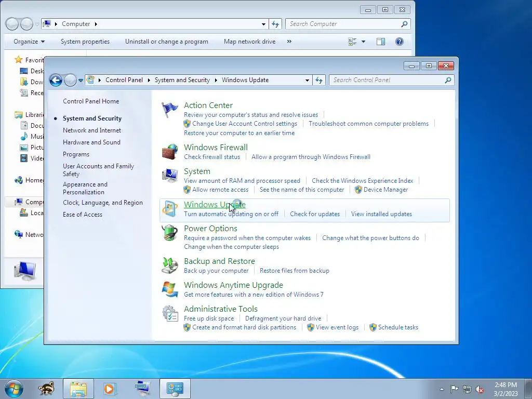Image resolution: width=532 pixels, height=399 pixels.
Task: Launch Windows Media Player from taskbar
Action: click(x=110, y=389)
